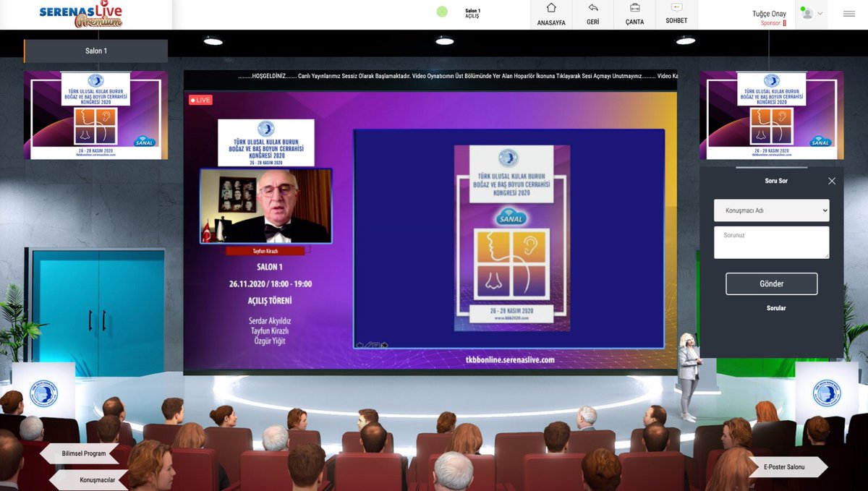Click the green status circle in header
868x491 pixels.
point(442,12)
